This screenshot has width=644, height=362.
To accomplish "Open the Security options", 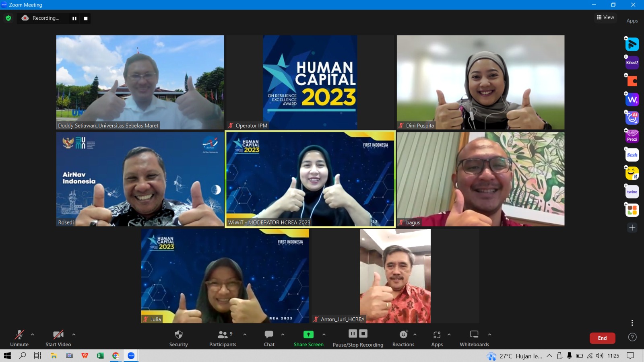I will [179, 338].
